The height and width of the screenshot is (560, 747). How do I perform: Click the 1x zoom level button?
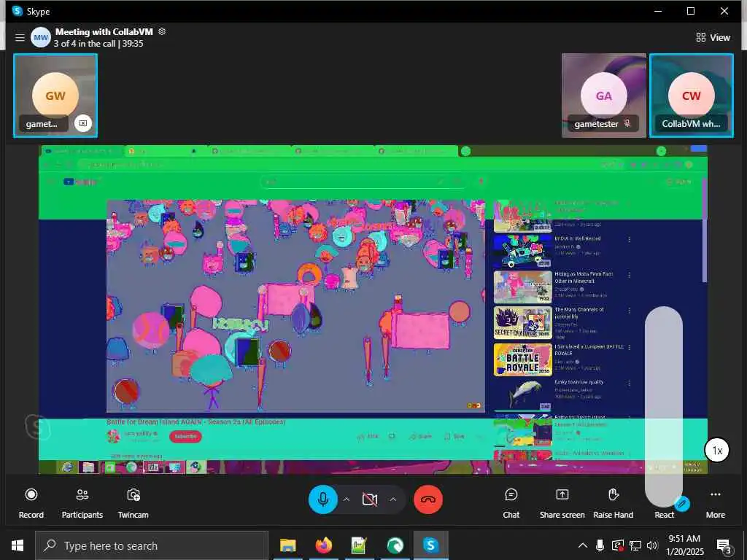point(717,450)
